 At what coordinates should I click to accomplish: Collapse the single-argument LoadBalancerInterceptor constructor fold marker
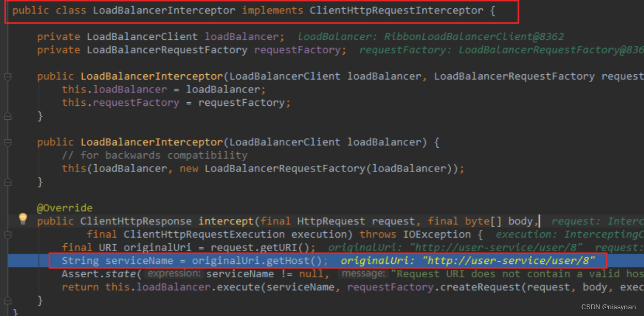tap(8, 143)
